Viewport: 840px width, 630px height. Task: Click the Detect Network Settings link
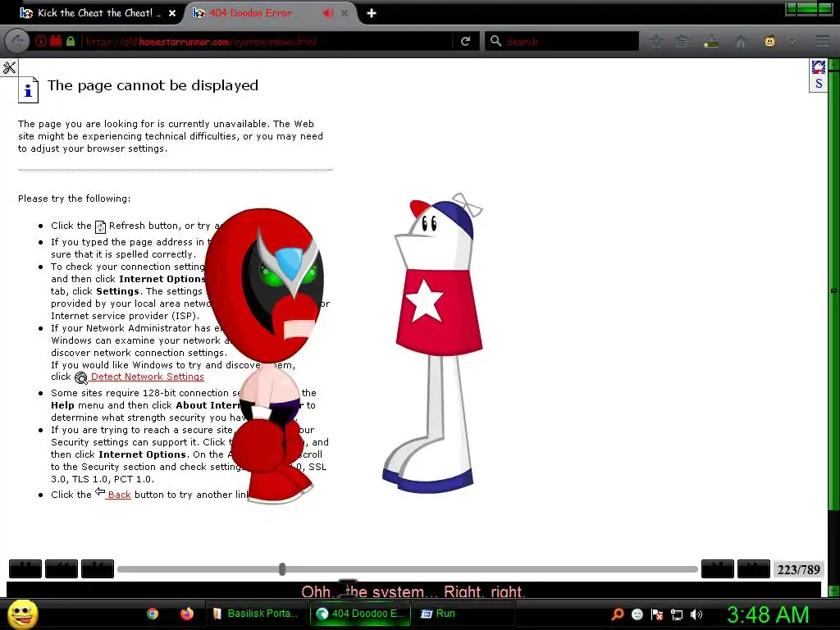click(x=147, y=377)
